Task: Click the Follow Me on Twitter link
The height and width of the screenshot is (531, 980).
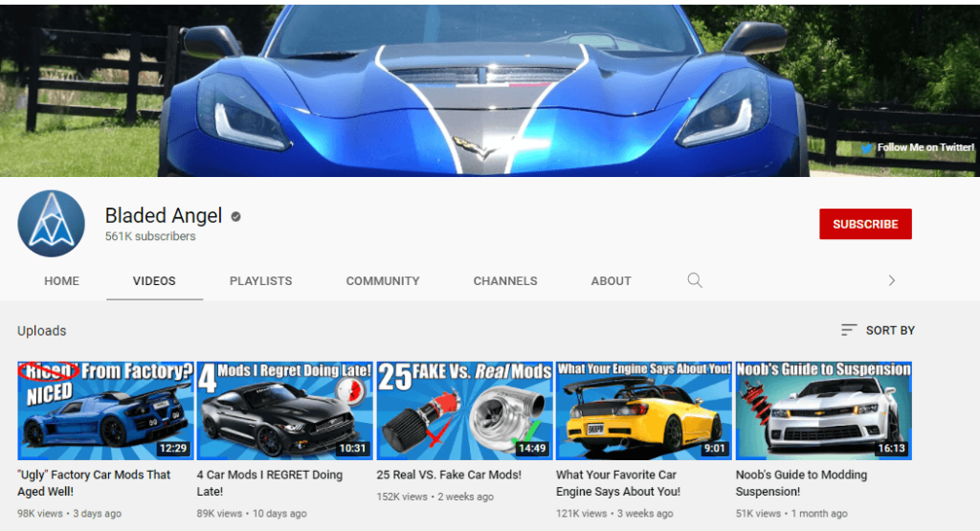Action: (924, 148)
